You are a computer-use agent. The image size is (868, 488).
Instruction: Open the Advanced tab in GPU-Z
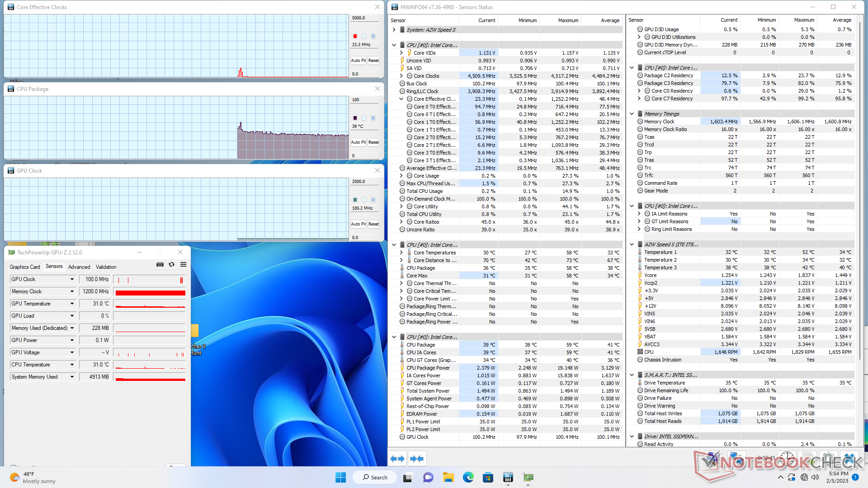[x=79, y=267]
